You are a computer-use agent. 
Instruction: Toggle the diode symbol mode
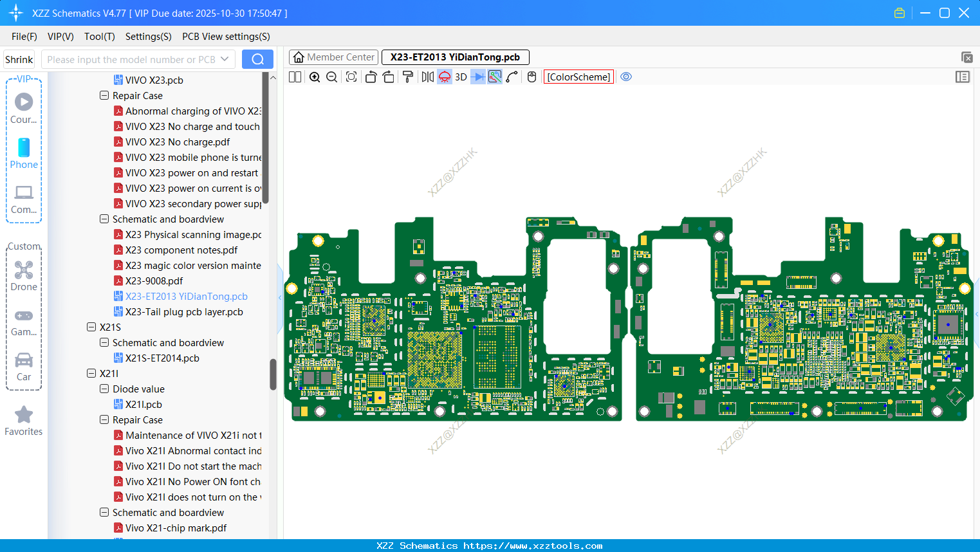click(477, 77)
